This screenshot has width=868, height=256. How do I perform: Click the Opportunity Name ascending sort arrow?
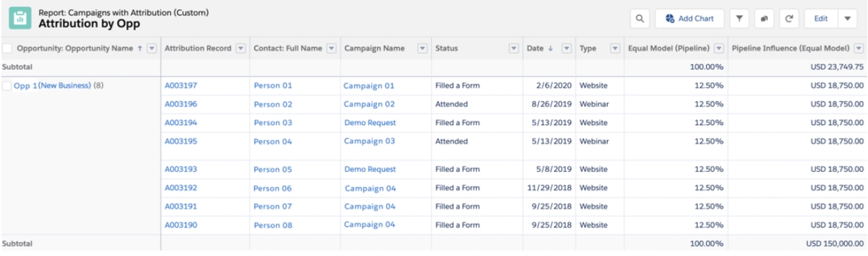[x=140, y=48]
